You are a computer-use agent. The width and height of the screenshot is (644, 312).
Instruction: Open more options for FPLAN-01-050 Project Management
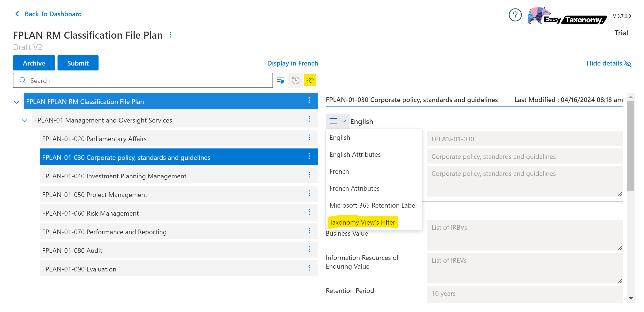[x=309, y=193]
